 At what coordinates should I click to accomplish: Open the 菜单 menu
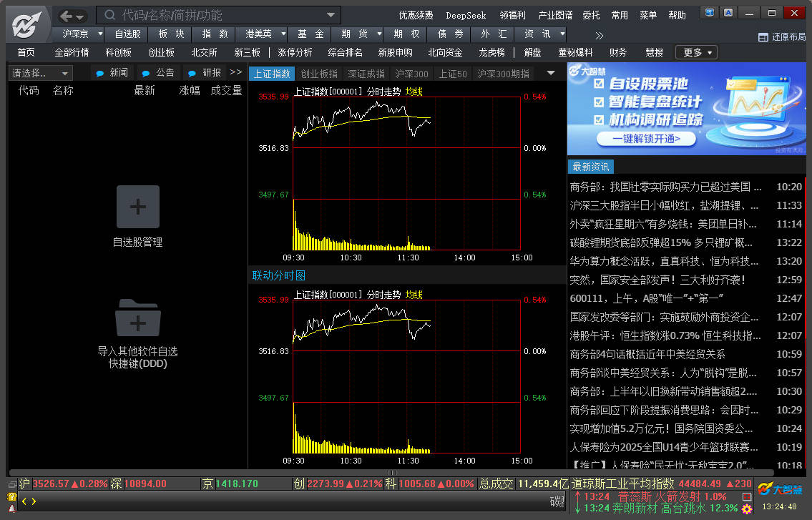(x=648, y=16)
